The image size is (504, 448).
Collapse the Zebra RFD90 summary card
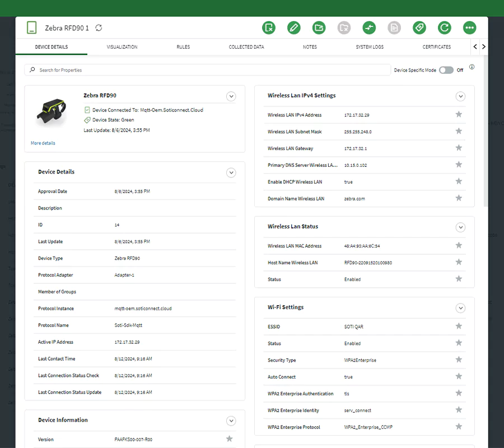(x=231, y=96)
